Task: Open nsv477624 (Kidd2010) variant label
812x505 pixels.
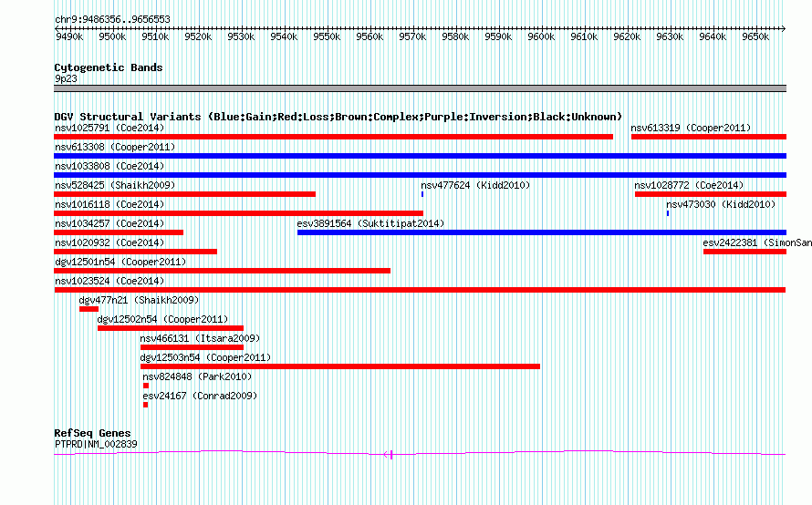Action: pos(475,185)
